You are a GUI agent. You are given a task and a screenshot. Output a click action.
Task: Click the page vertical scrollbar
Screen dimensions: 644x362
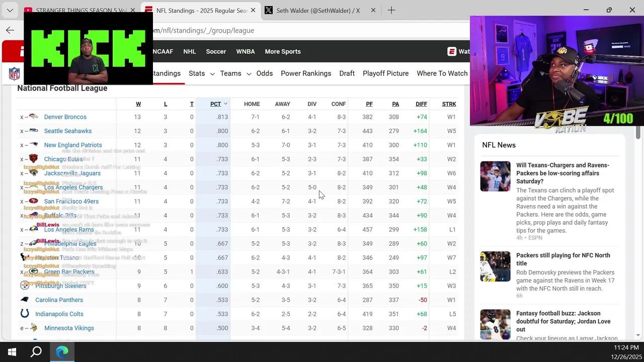pos(638,132)
